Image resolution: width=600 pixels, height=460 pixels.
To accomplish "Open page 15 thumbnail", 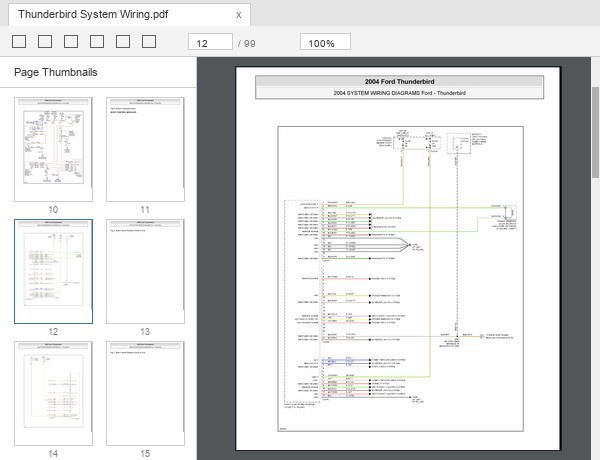I will pos(145,393).
